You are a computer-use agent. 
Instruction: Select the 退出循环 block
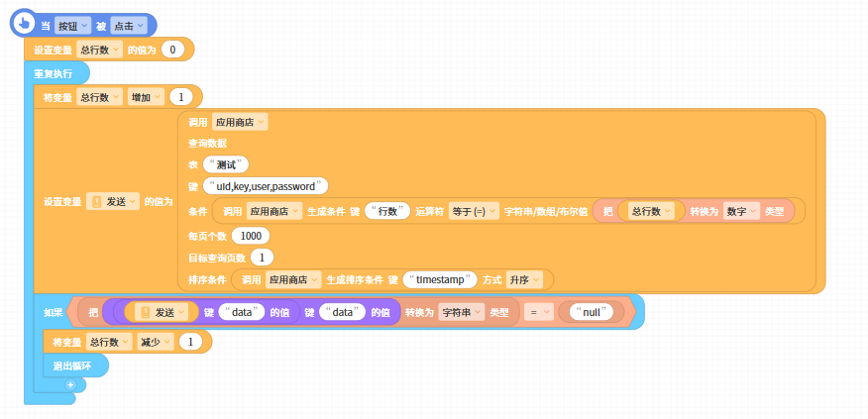click(x=69, y=366)
